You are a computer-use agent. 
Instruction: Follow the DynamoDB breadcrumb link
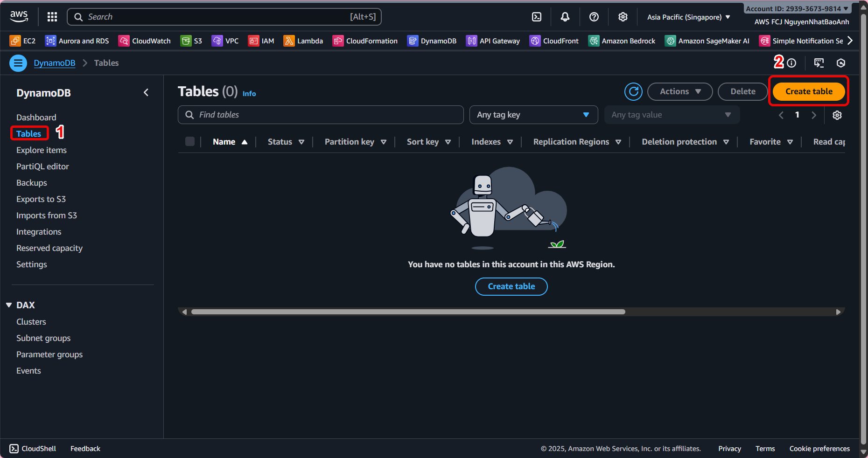pos(55,63)
